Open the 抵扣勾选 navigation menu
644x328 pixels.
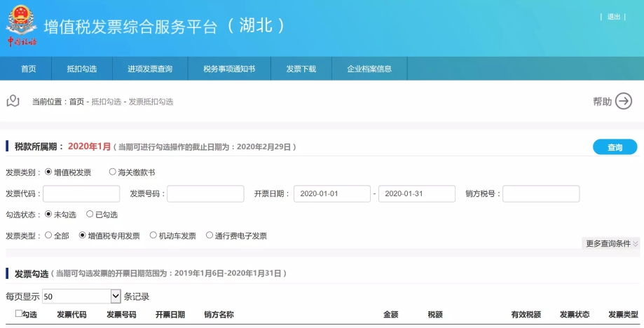tap(81, 69)
